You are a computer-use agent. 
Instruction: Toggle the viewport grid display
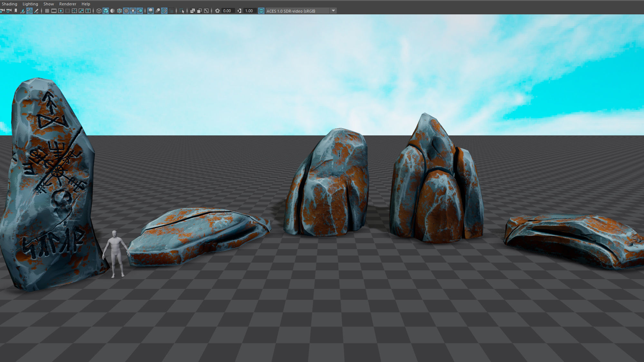[47, 11]
